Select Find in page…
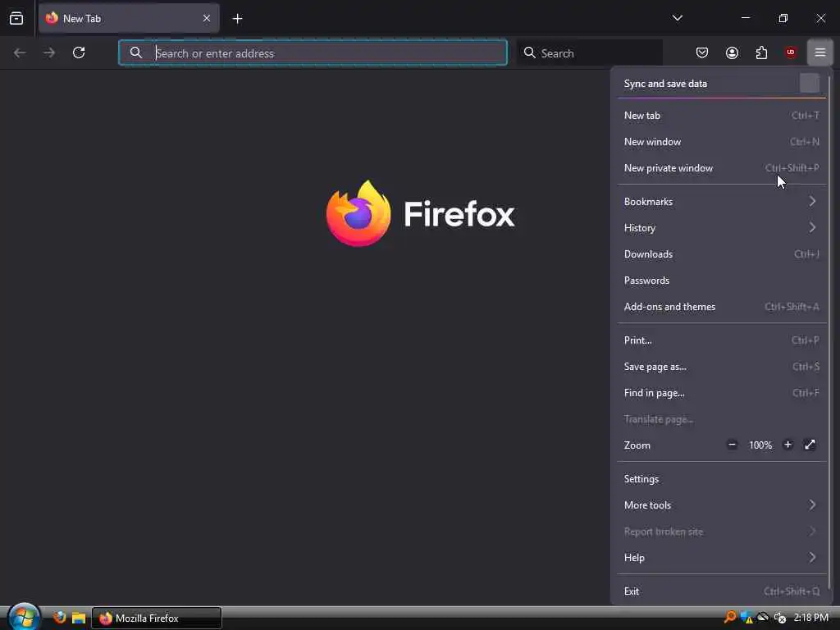This screenshot has height=630, width=840. tap(722, 393)
